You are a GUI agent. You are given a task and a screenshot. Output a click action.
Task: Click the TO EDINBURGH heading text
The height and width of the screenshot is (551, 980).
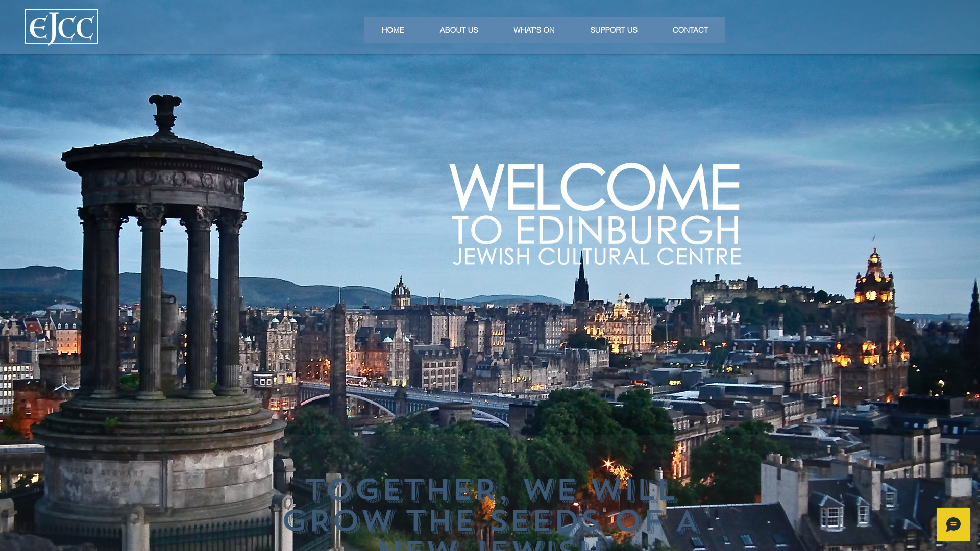tap(596, 230)
